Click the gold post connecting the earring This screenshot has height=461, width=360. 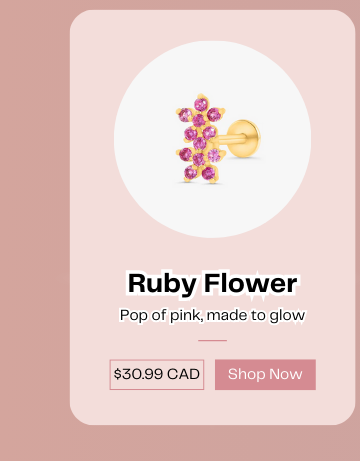(x=232, y=139)
